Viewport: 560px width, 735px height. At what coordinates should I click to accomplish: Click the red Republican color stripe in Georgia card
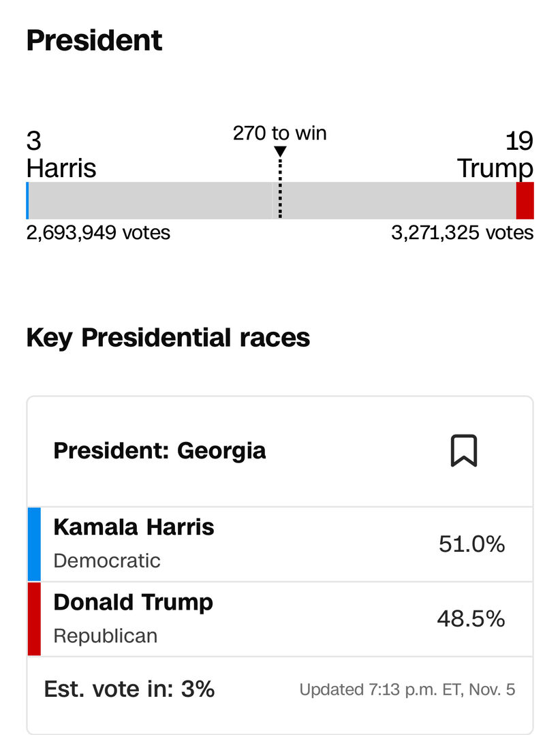click(x=34, y=619)
